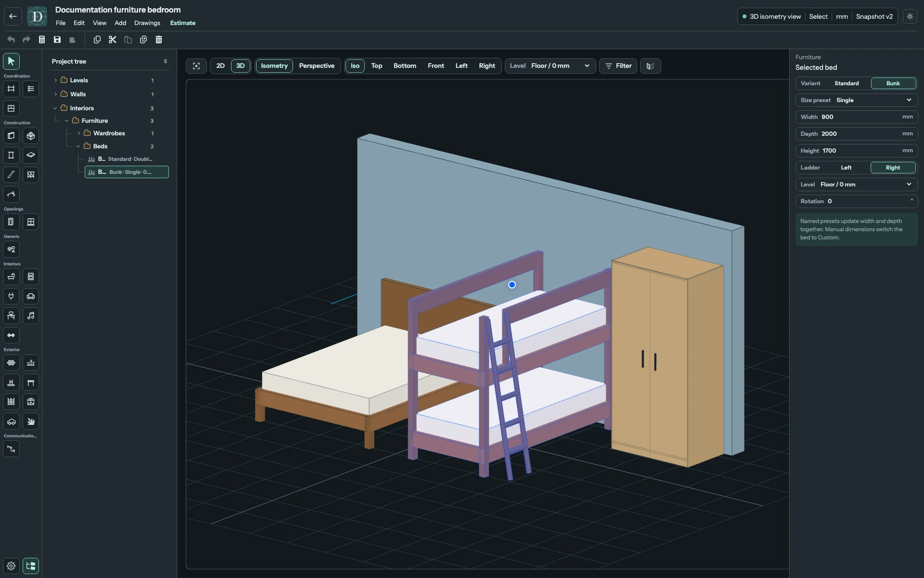Screen dimensions: 924x578
Task: Toggle the light theme sun icon
Action: [x=910, y=16]
